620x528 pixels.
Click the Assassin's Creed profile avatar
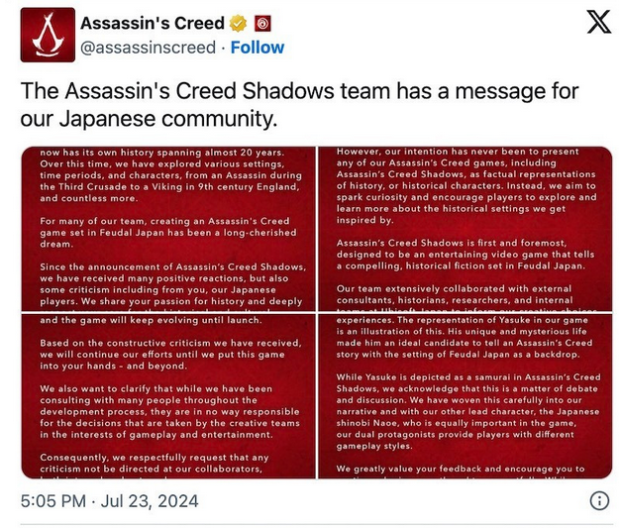(47, 35)
